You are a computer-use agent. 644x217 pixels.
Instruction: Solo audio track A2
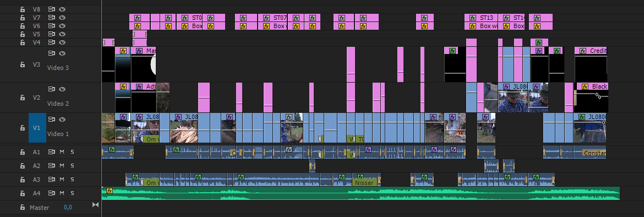coord(72,166)
